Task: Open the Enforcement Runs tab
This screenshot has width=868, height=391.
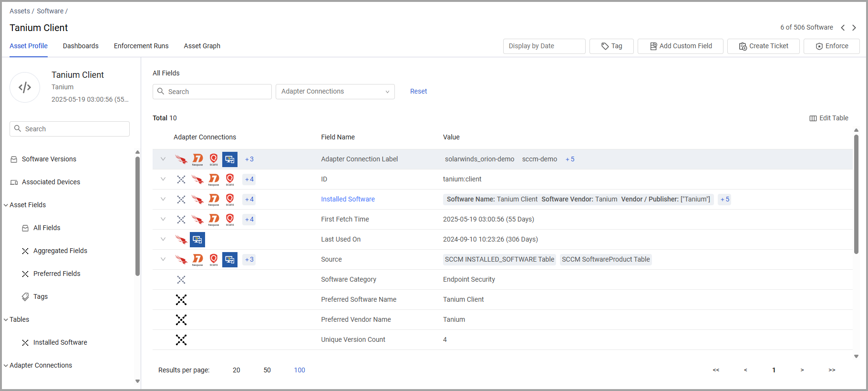Action: 141,46
